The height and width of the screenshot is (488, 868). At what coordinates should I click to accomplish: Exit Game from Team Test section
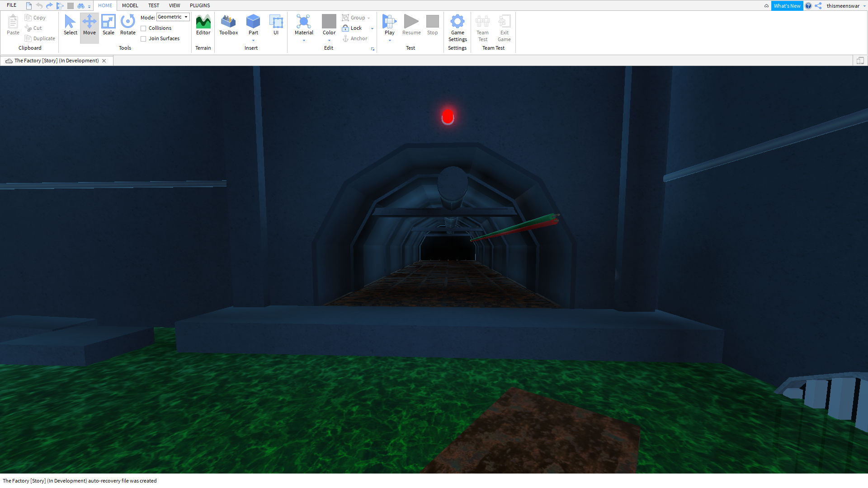[504, 27]
